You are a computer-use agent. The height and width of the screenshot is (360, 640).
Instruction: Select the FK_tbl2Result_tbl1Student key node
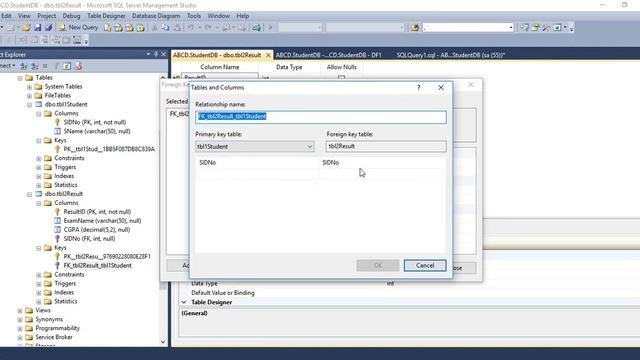pyautogui.click(x=97, y=266)
